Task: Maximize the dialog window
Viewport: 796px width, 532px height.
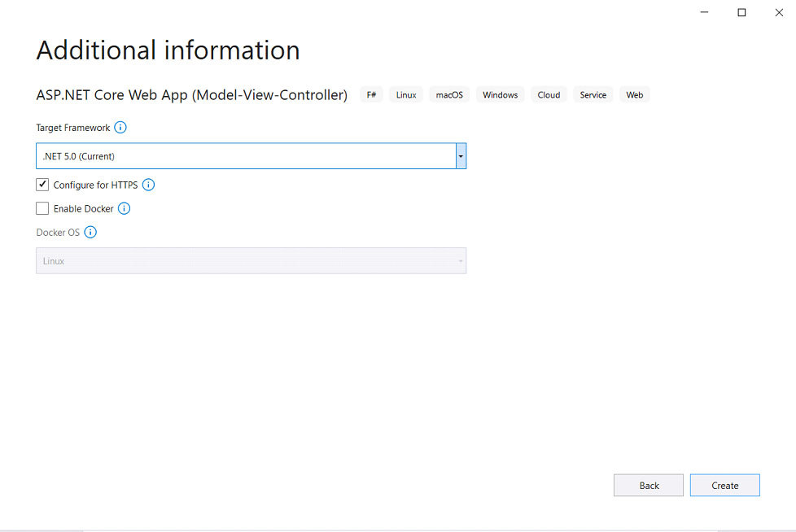Action: pos(741,13)
